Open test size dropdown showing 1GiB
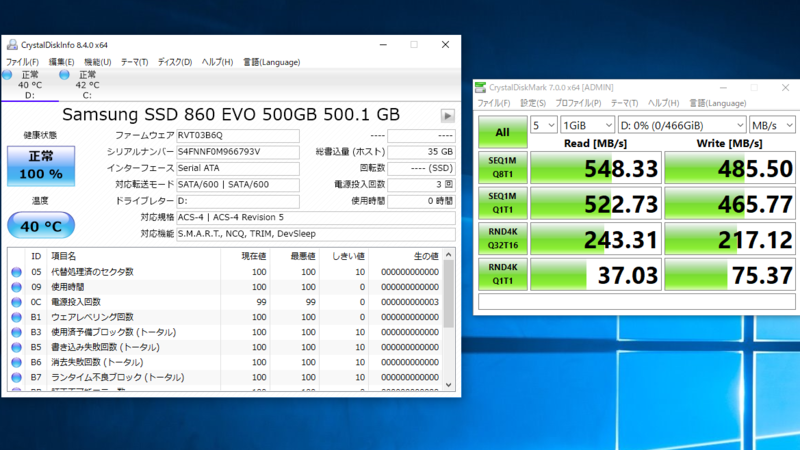 pyautogui.click(x=587, y=125)
